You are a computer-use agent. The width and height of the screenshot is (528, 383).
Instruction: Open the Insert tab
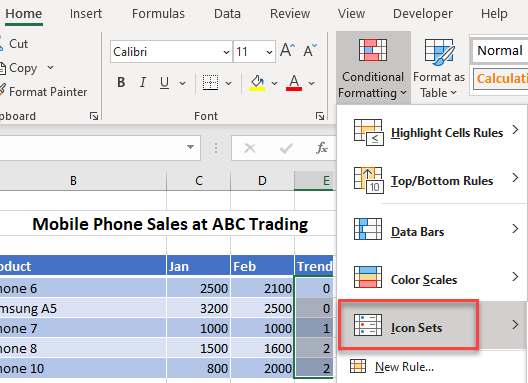pyautogui.click(x=86, y=14)
